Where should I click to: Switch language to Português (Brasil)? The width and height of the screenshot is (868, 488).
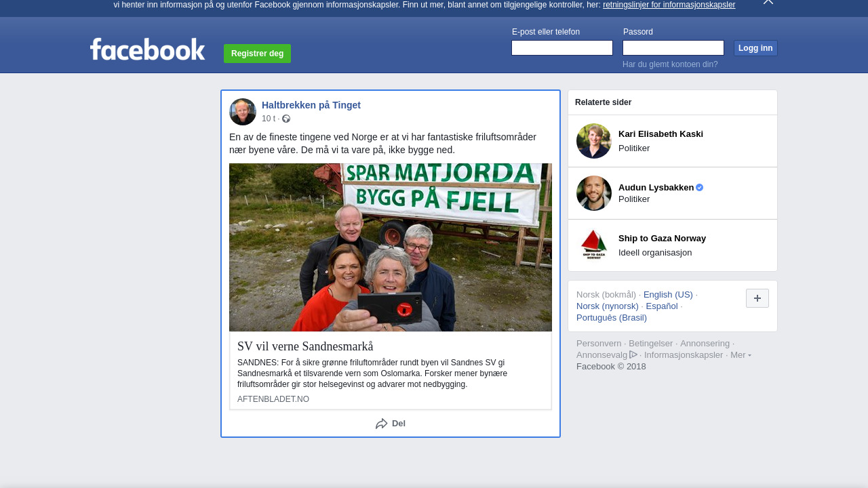tap(612, 318)
